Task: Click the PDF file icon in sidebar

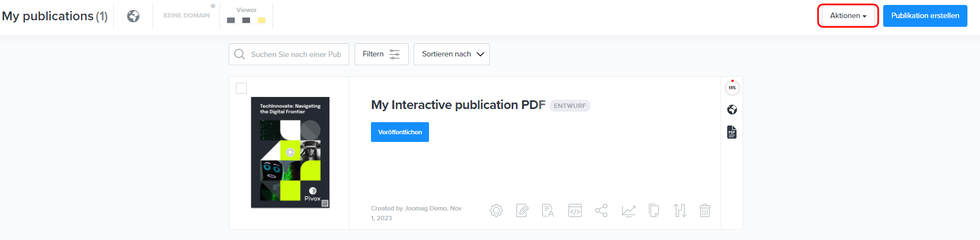Action: (732, 132)
